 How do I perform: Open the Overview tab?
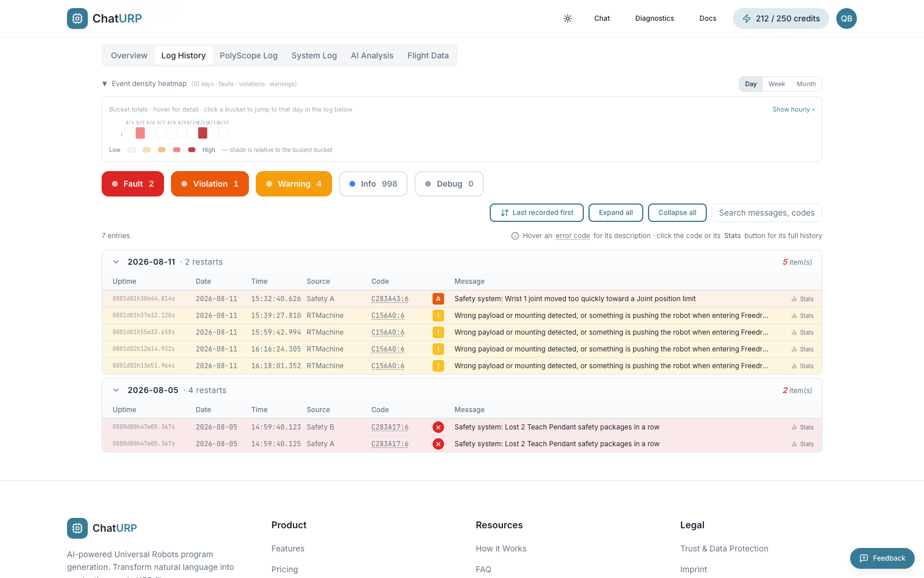(129, 55)
